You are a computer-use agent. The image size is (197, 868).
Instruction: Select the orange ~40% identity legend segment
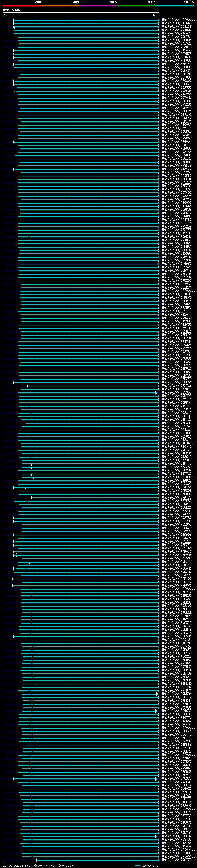60,6
